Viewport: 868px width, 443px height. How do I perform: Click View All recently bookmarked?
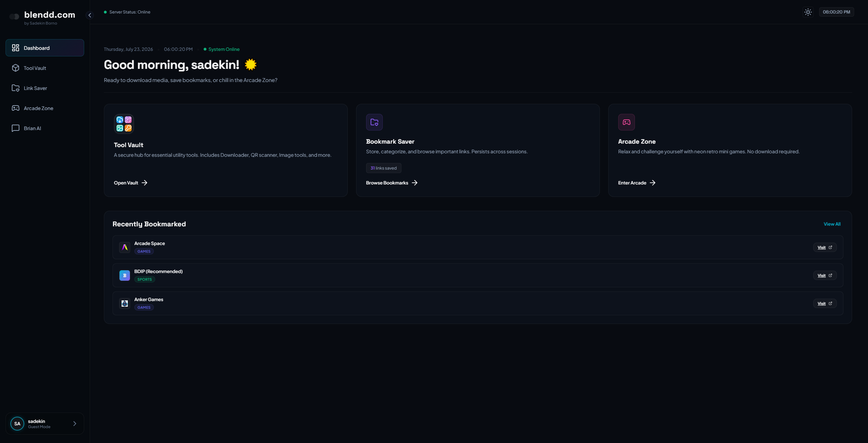click(832, 224)
